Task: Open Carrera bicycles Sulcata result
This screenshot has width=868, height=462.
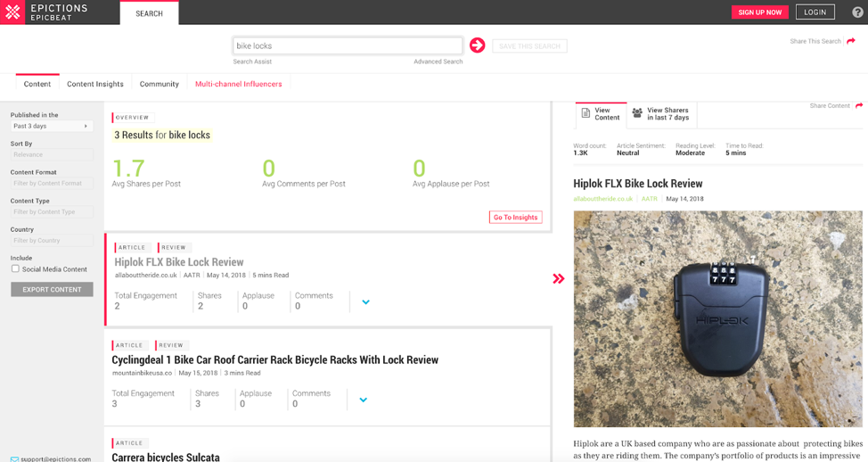Action: pyautogui.click(x=166, y=457)
